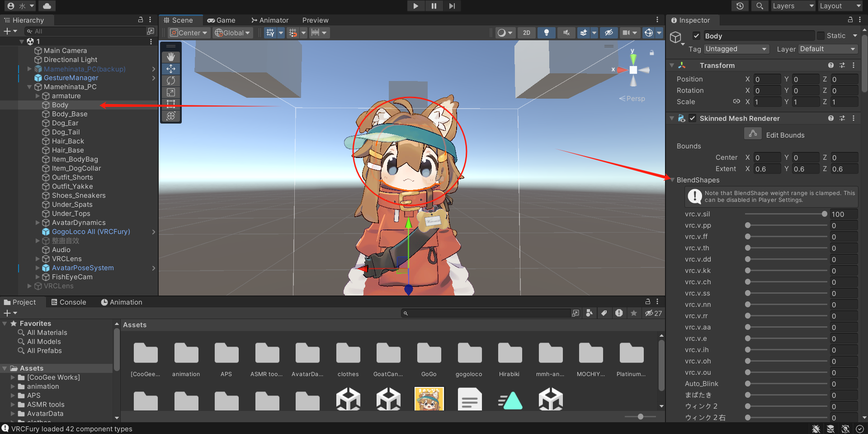The height and width of the screenshot is (434, 868).
Task: Adjust vrc.v.sil blendshape slider
Action: point(786,214)
